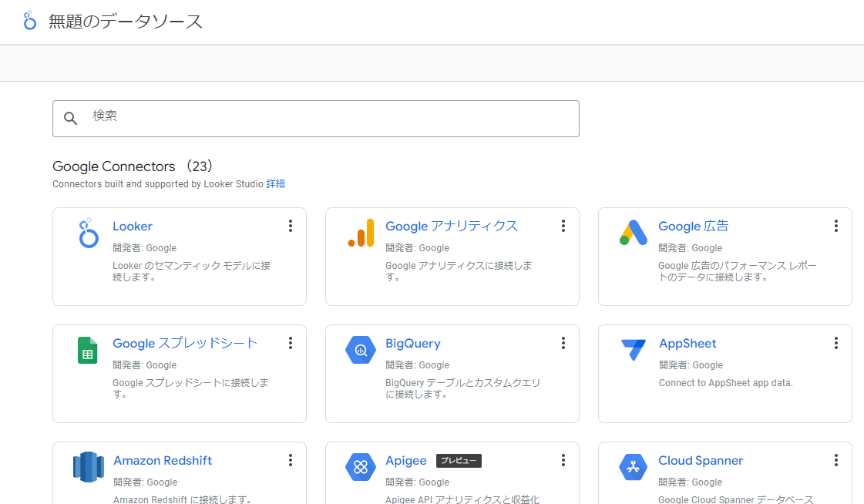This screenshot has height=504, width=864.
Task: Open more options for Amazon Redshift card
Action: 291,461
